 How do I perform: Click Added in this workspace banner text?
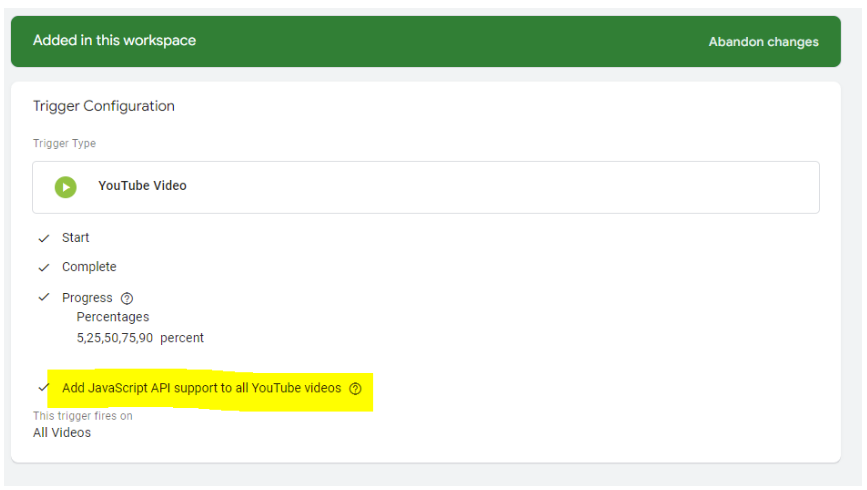click(114, 40)
